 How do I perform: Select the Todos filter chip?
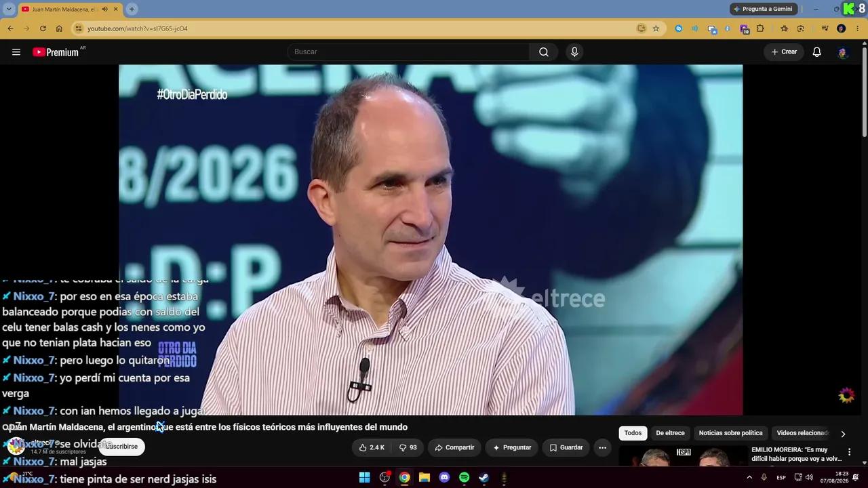click(x=633, y=433)
